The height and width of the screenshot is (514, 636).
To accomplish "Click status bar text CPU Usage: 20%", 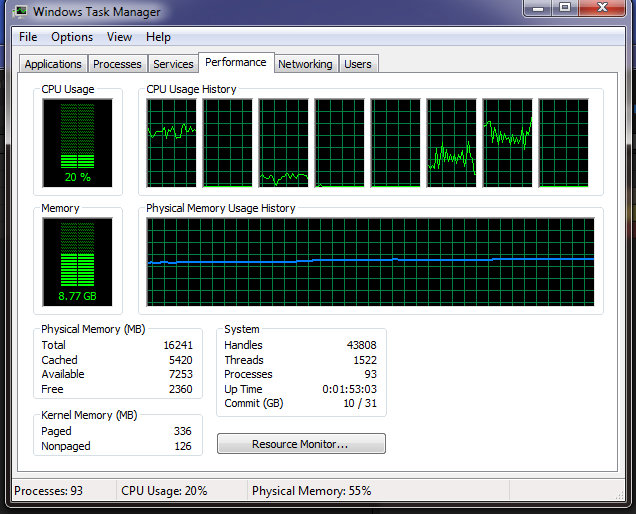I will (164, 491).
